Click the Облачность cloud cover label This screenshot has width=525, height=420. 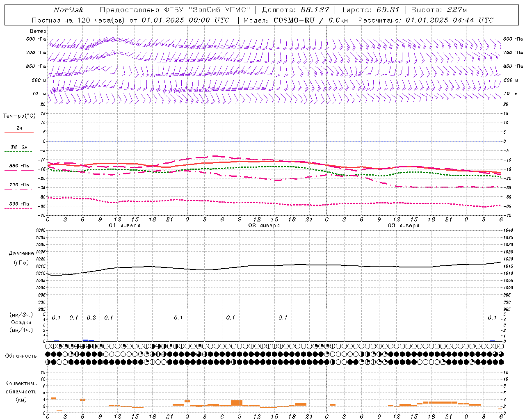pyautogui.click(x=21, y=356)
